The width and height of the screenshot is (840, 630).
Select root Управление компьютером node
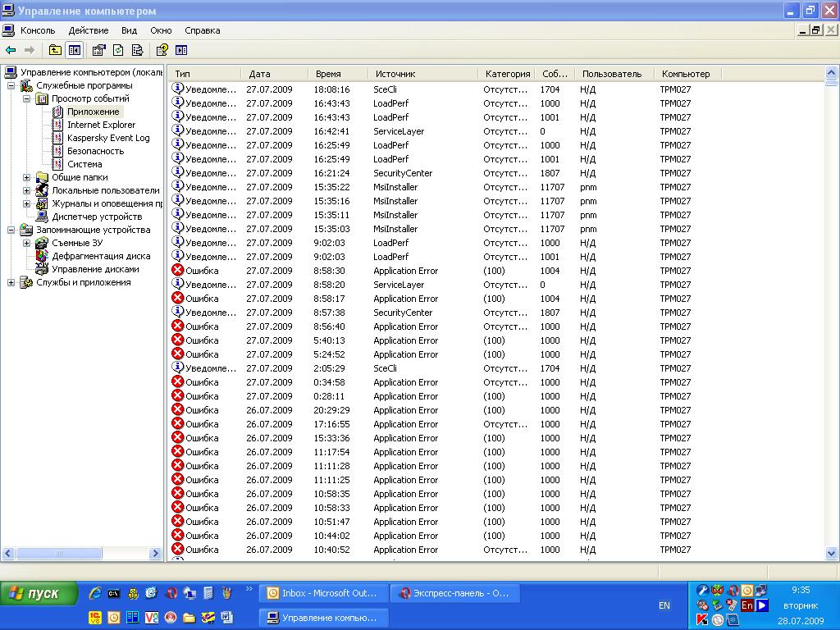pos(91,72)
